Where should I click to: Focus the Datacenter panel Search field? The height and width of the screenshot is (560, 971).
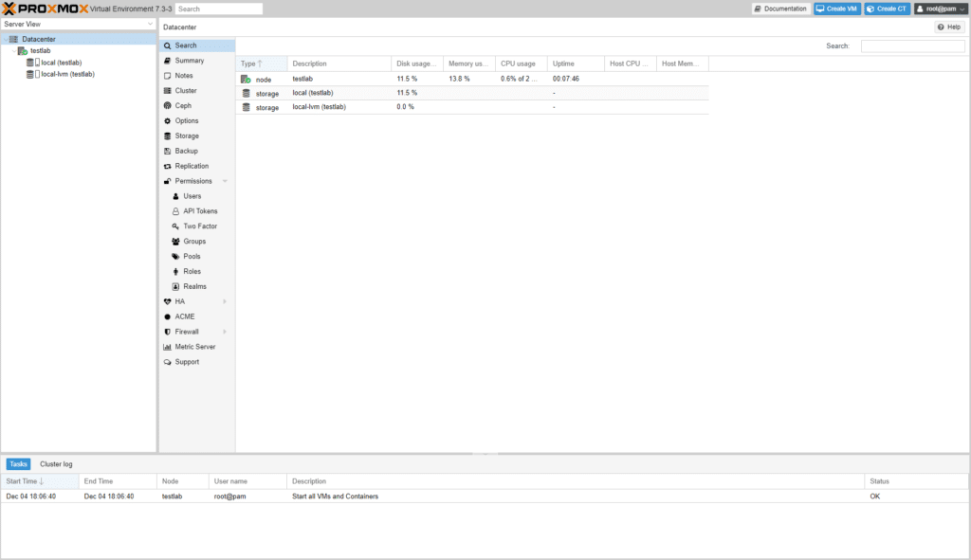pyautogui.click(x=913, y=45)
